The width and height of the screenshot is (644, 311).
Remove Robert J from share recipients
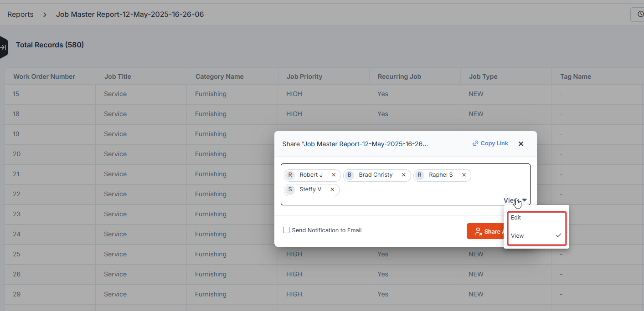(x=334, y=175)
